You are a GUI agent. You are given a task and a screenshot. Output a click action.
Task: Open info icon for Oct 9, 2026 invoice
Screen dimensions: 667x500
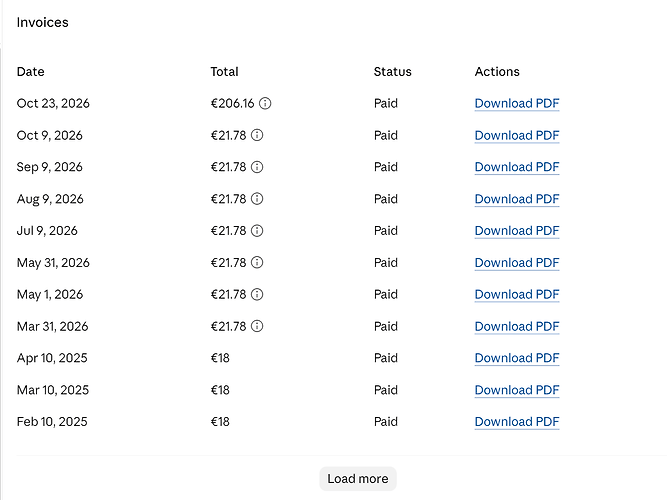coord(257,135)
